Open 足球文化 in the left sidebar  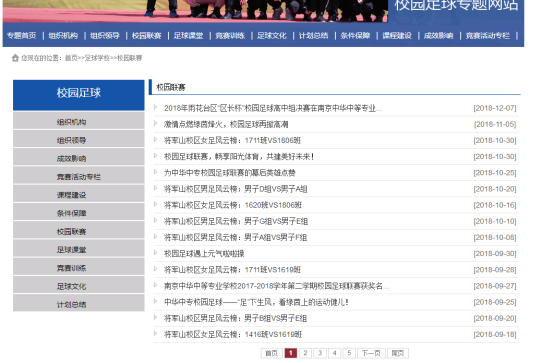(79, 285)
